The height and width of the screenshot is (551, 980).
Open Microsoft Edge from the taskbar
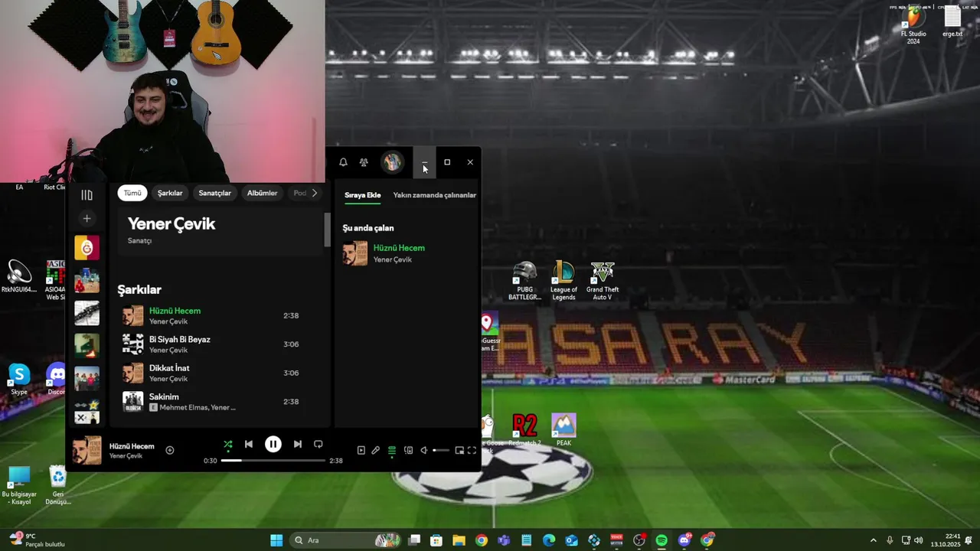pos(549,540)
